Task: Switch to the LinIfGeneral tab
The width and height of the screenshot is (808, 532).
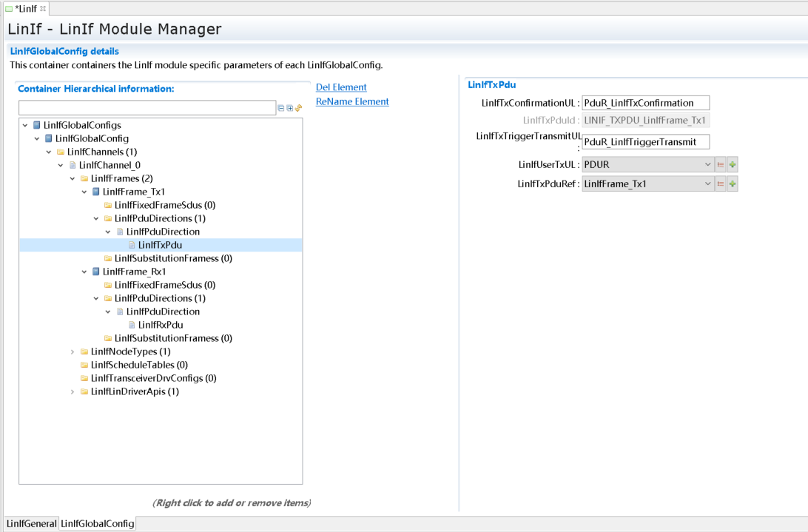Action: (x=31, y=524)
